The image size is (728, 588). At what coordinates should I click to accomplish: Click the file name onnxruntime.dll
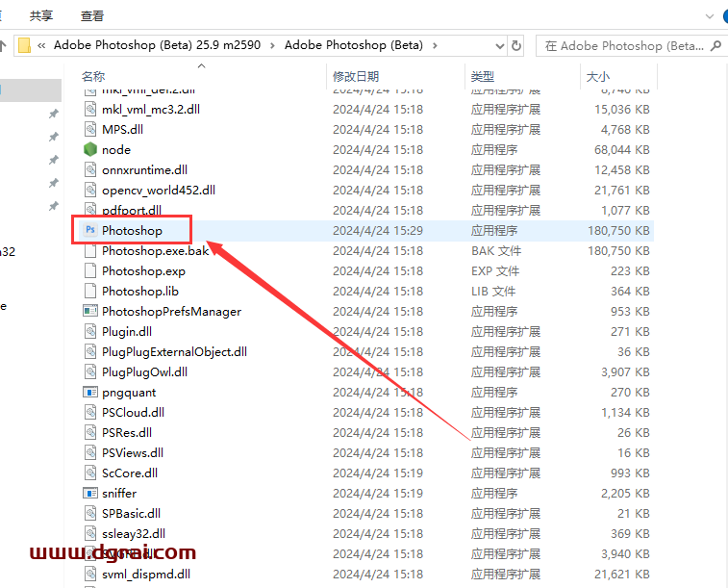coord(145,169)
